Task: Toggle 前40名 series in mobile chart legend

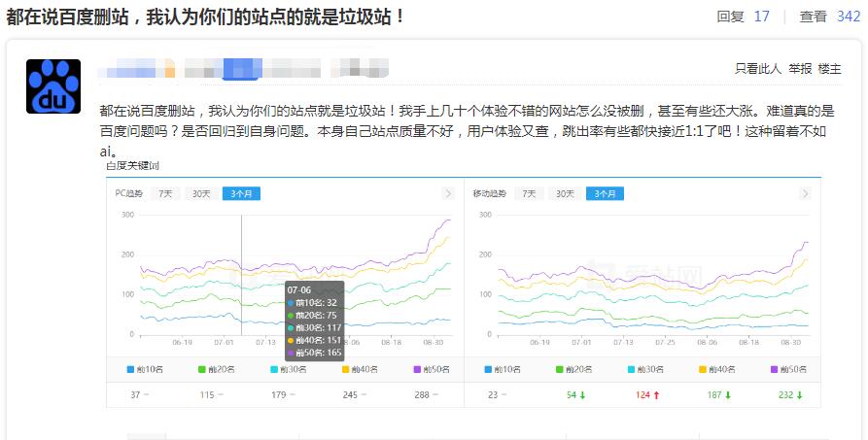Action: [x=717, y=369]
